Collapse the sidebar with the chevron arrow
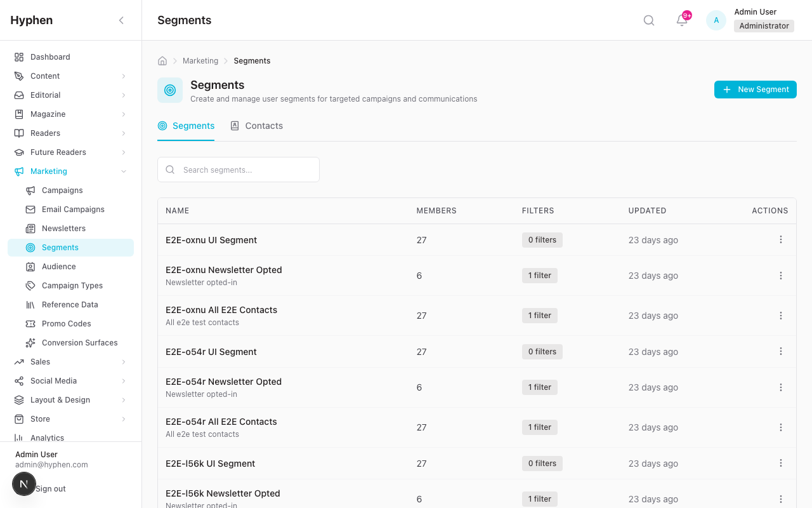The width and height of the screenshot is (812, 508). pos(121,20)
